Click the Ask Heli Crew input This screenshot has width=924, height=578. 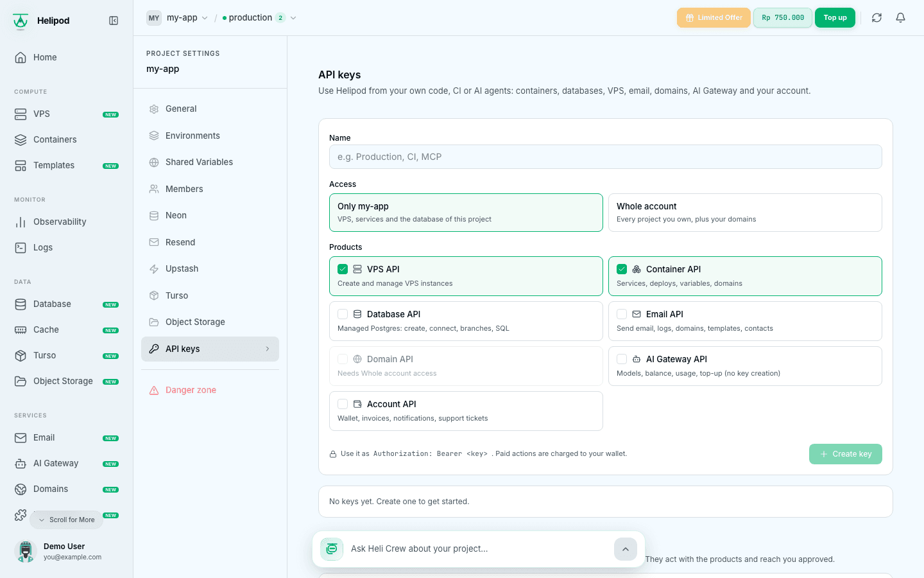(x=479, y=549)
